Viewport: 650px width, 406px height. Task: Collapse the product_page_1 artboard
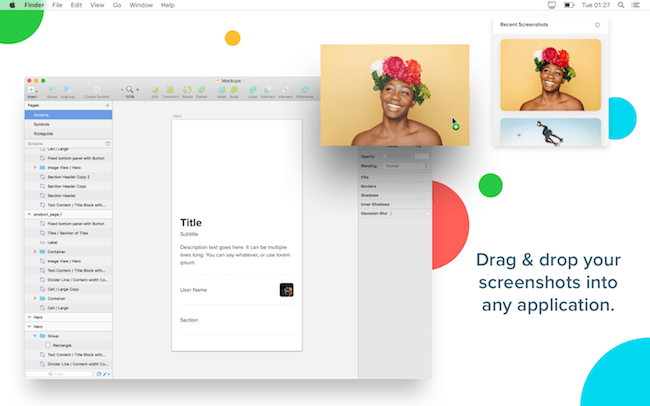point(29,214)
